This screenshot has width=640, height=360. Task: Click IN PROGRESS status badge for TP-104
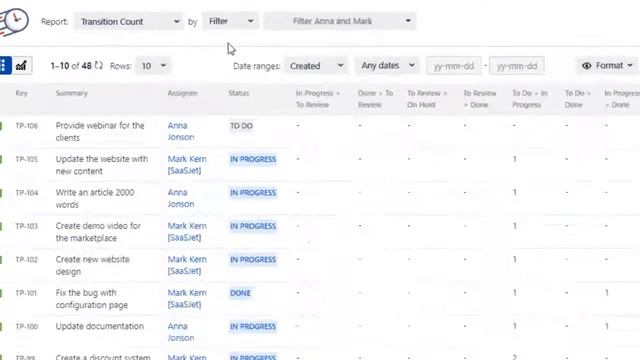point(253,193)
